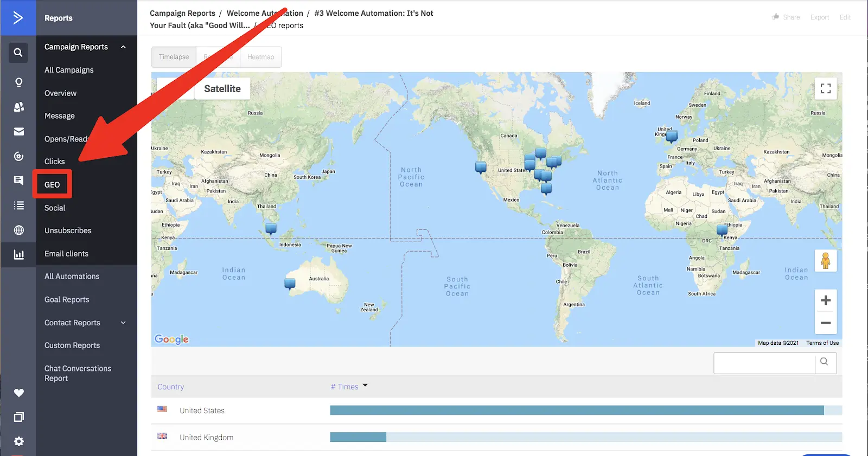Click the Export button

(x=820, y=17)
